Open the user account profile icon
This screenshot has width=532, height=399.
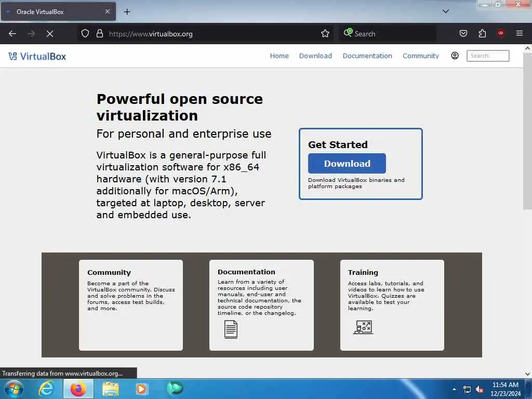point(455,56)
